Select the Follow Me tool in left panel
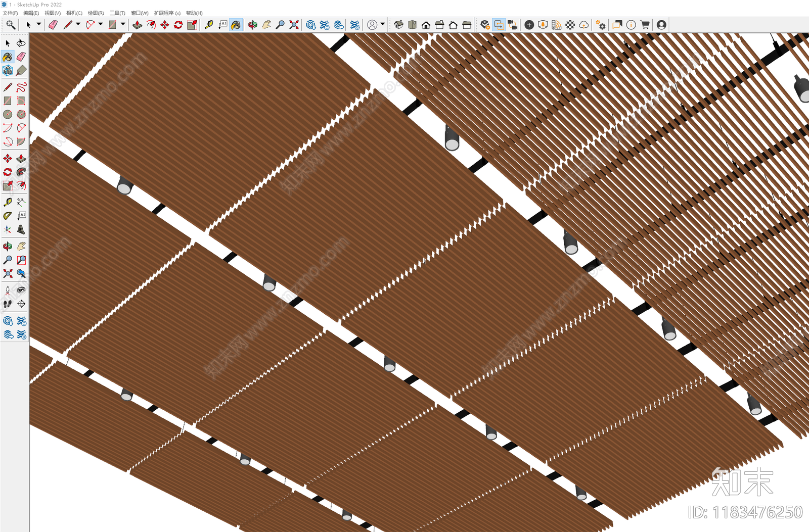 point(21,172)
